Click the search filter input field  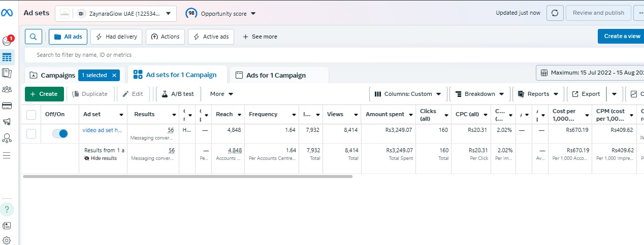254,55
